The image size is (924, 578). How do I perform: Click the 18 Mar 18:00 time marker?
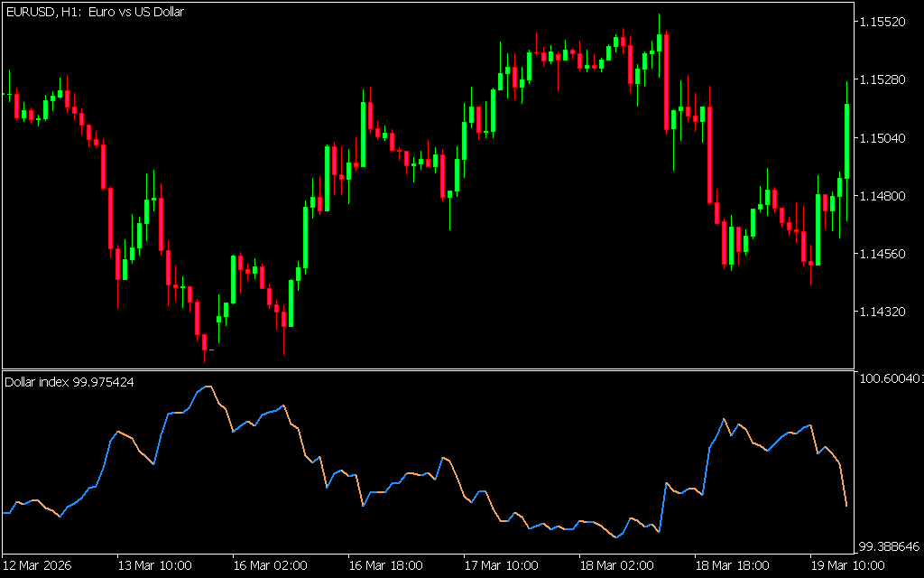point(732,565)
